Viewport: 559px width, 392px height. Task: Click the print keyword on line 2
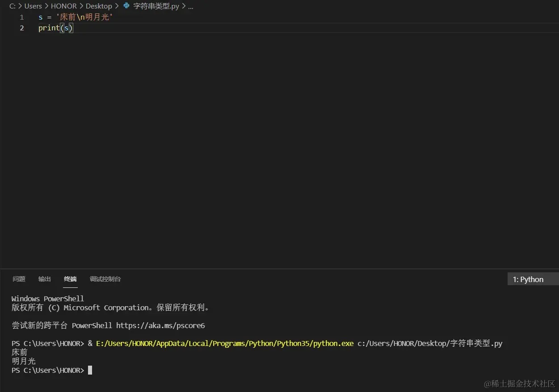[x=49, y=28]
